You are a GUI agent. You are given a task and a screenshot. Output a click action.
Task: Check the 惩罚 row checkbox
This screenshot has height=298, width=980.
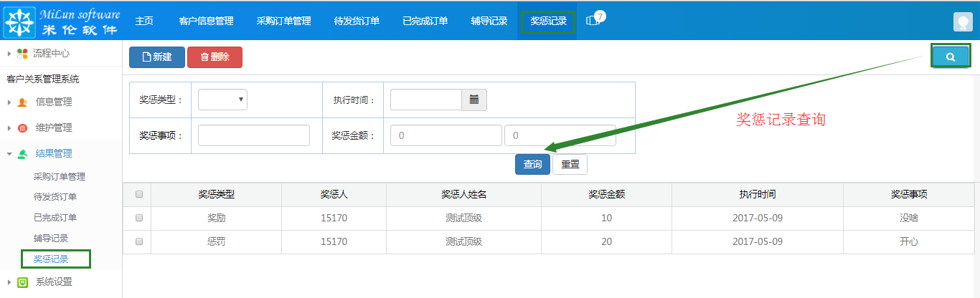point(139,241)
